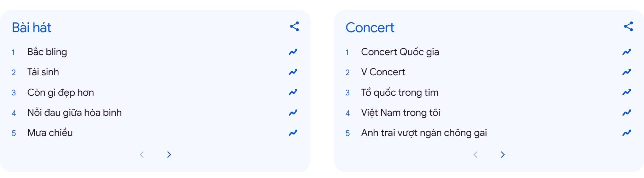Open the song Còn gì đẹp hơn
The height and width of the screenshot is (178, 644).
click(61, 93)
